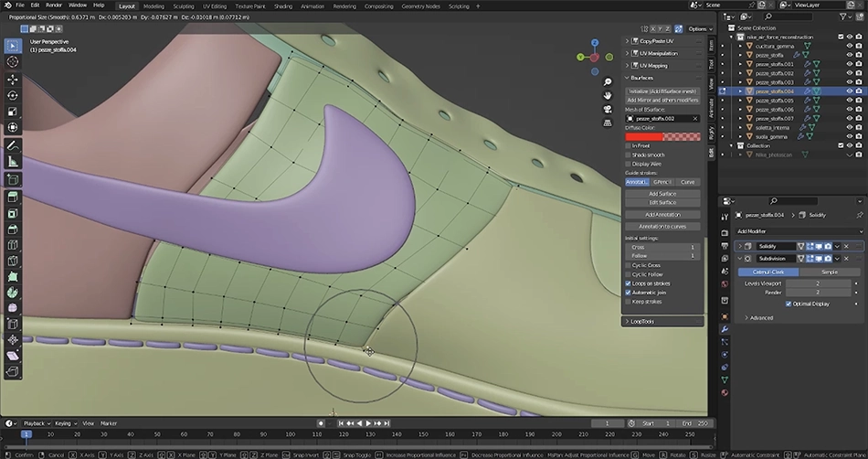Screen dimensions: 868x459
Task: Click the Add Annotation button
Action: 662,214
